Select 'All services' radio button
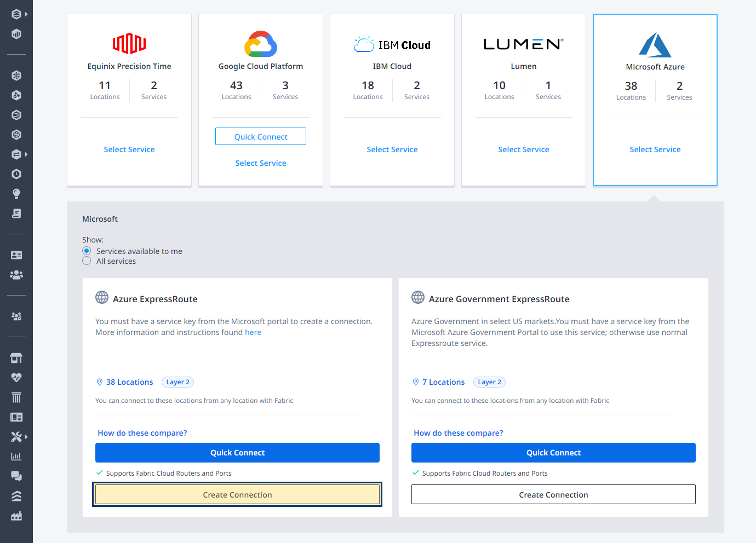The height and width of the screenshot is (543, 756). 87,261
